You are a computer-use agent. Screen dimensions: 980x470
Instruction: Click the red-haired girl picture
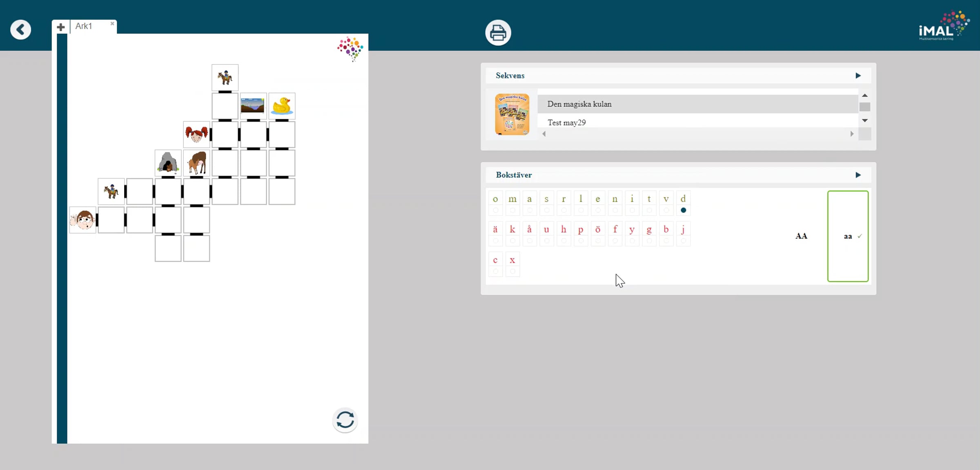pos(196,134)
